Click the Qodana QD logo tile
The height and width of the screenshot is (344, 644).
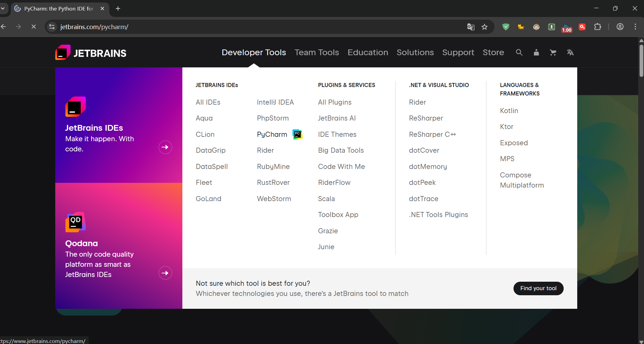coord(76,222)
